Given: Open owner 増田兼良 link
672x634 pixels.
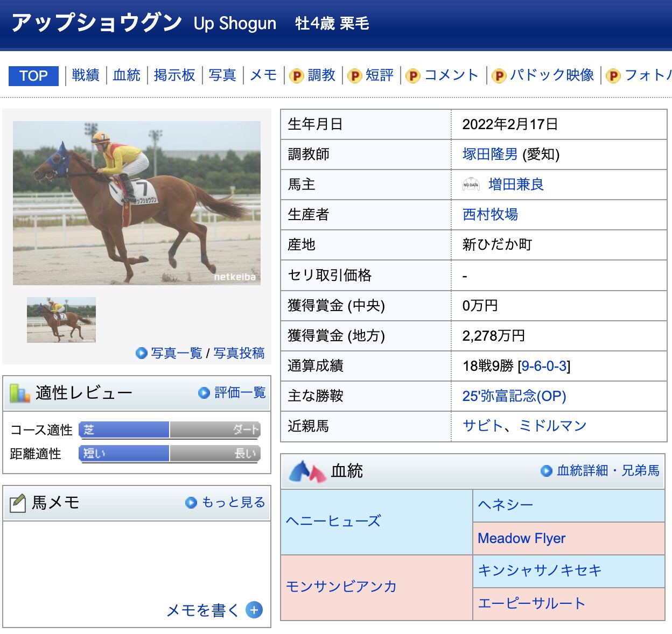Looking at the screenshot, I should coord(516,185).
